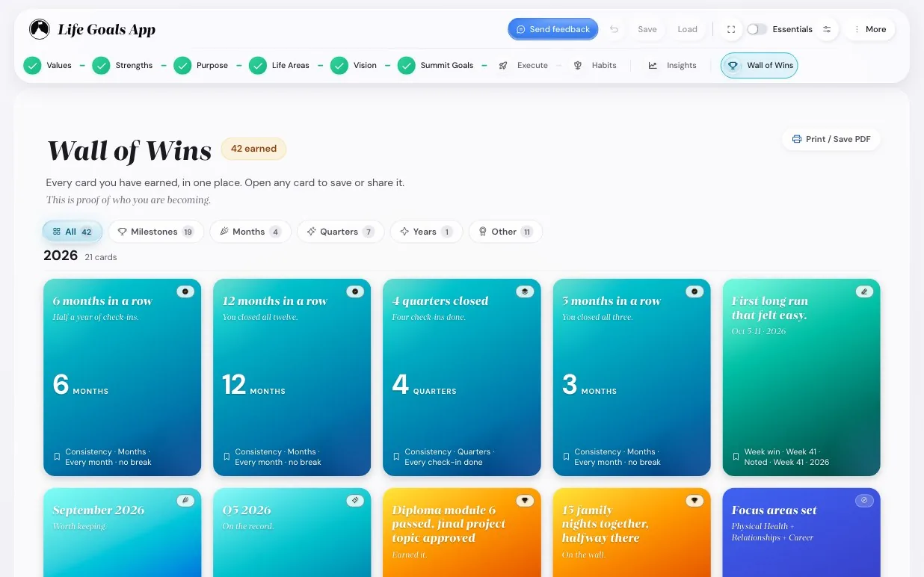This screenshot has height=577, width=924.
Task: Click the 42 earned badge
Action: pos(253,149)
